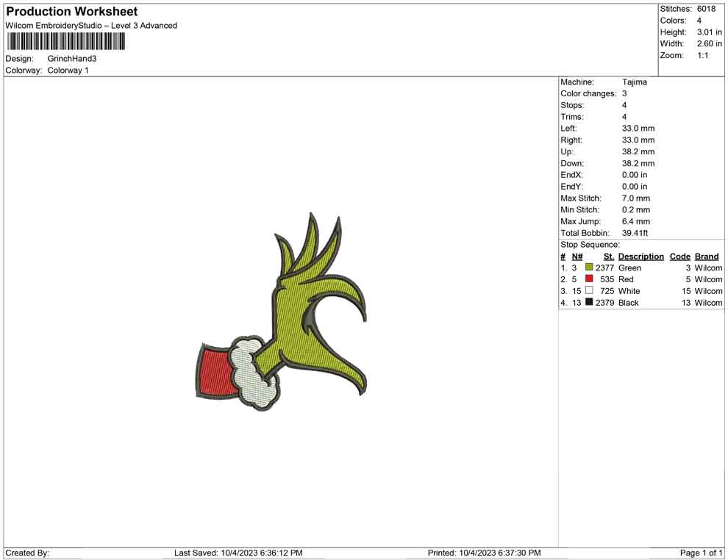This screenshot has width=728, height=560.
Task: Click the Production Worksheet heading
Action: pyautogui.click(x=72, y=12)
